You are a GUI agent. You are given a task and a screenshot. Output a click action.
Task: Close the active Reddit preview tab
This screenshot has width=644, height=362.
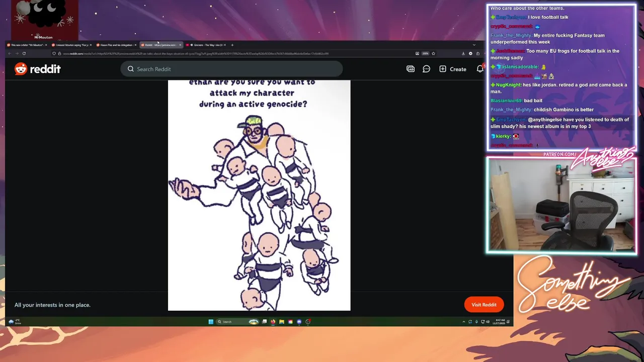click(180, 45)
